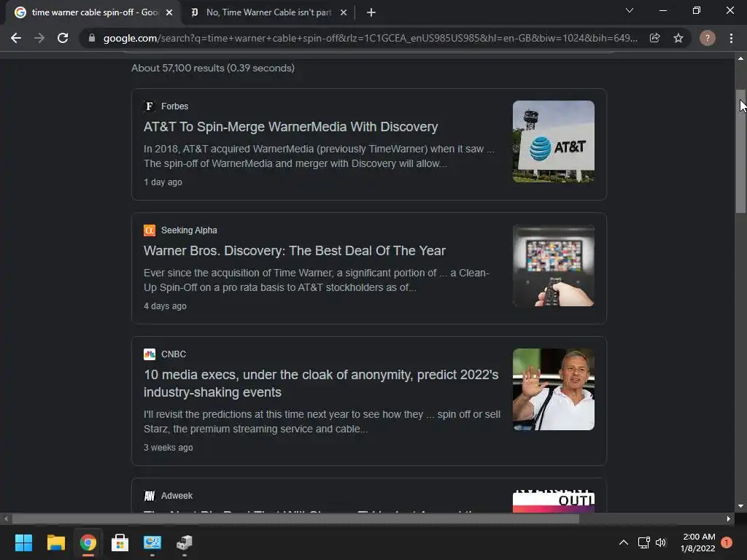Click the waving man thumbnail image
This screenshot has height=560, width=747.
[x=554, y=389]
